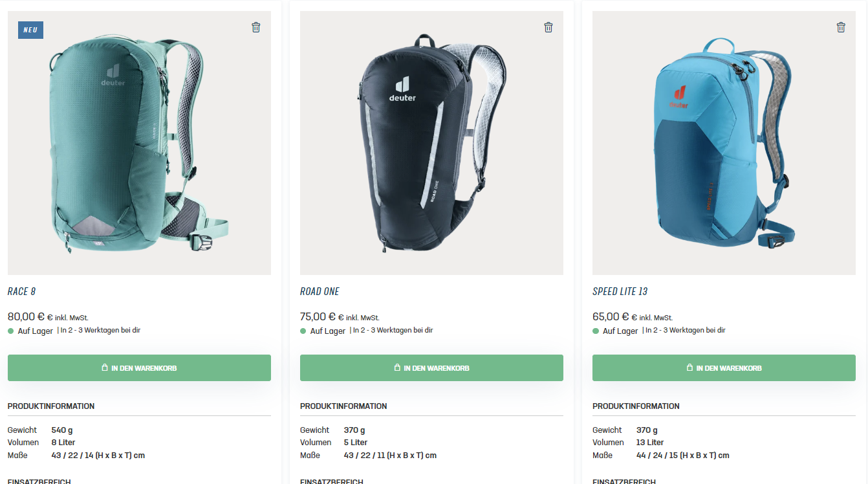
Task: Click the NEU badge on Race 8
Action: tap(30, 30)
